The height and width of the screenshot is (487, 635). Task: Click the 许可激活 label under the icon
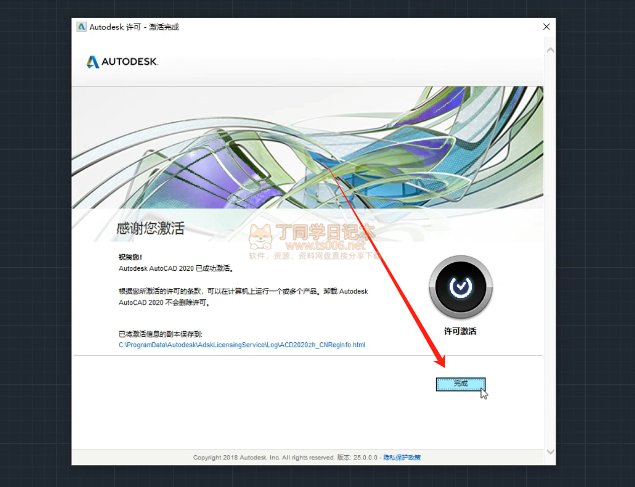point(460,332)
